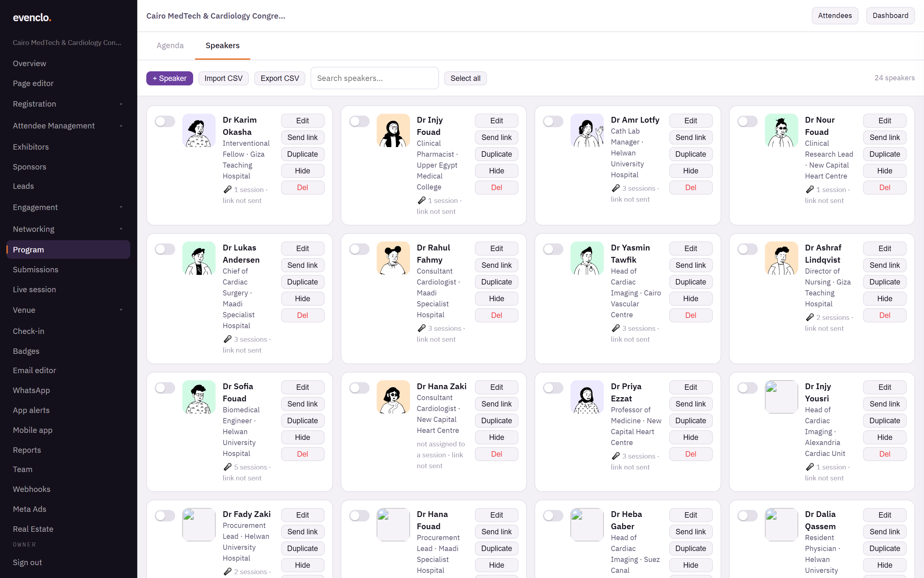Go to Submissions in the sidebar

(68, 269)
